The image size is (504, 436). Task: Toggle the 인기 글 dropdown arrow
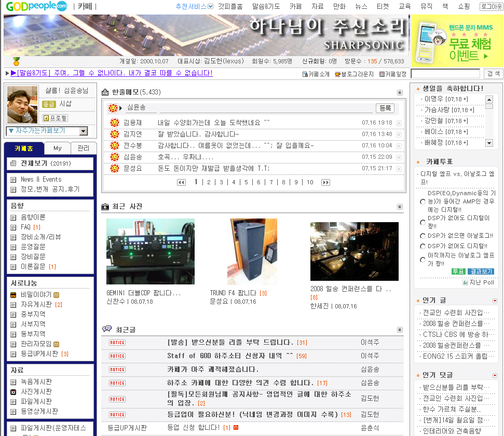tap(495, 301)
